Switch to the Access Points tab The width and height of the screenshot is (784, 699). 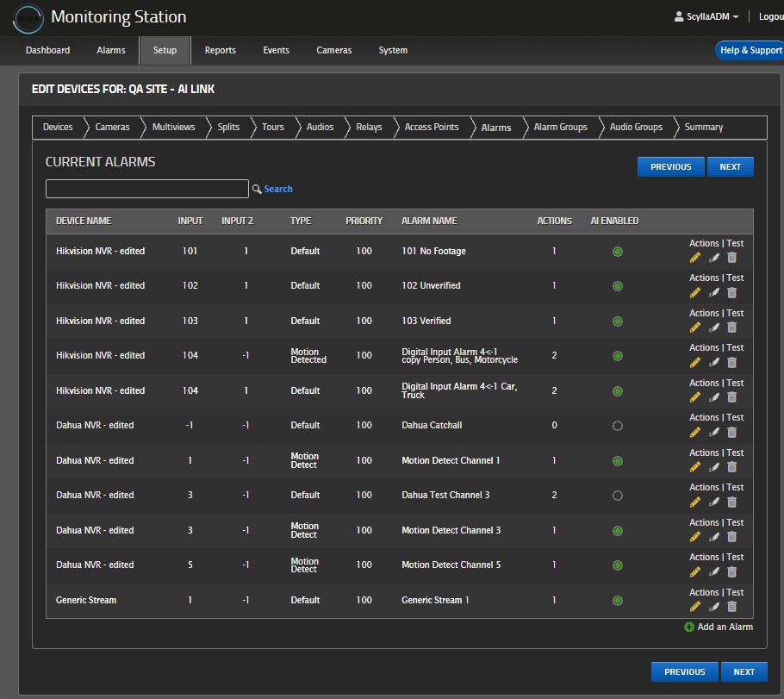(431, 127)
